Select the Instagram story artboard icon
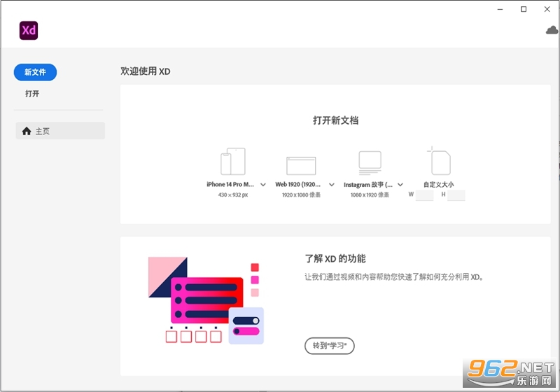This screenshot has height=392, width=560. (x=370, y=163)
